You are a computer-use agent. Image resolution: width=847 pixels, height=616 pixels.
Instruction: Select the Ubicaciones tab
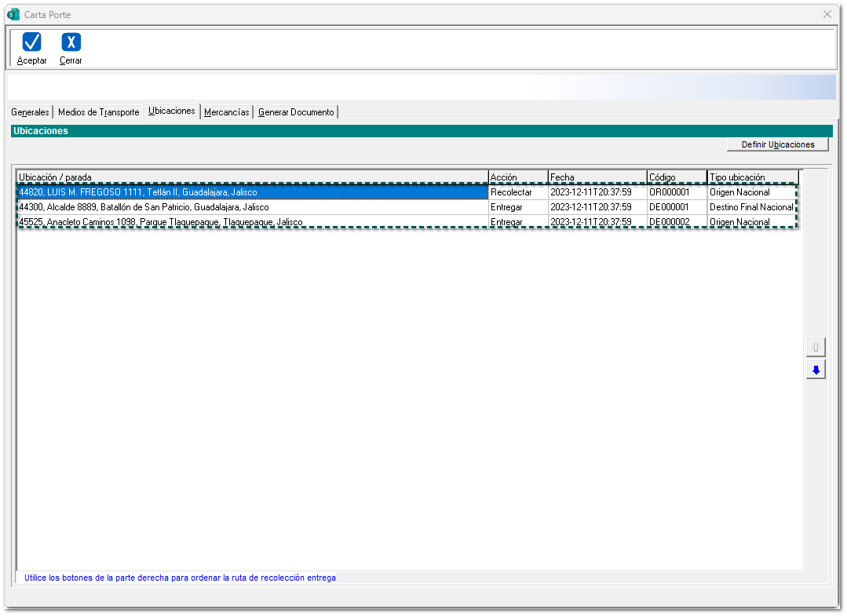[171, 111]
